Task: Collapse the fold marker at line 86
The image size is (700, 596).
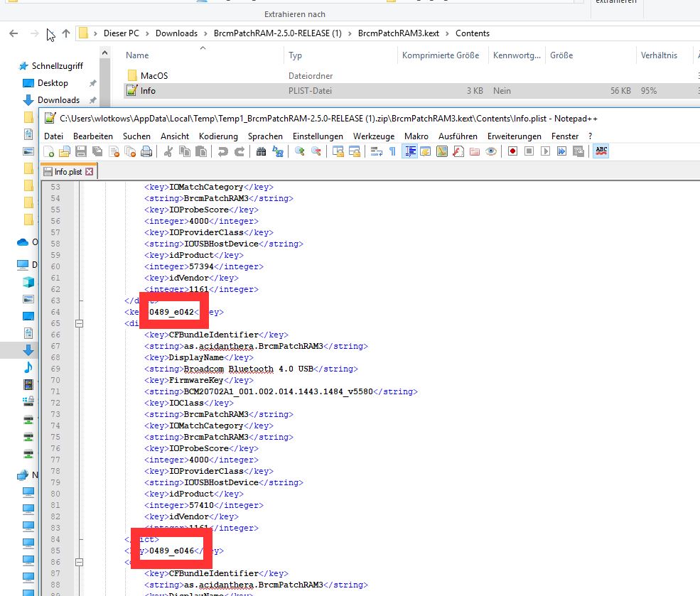Action: coord(80,562)
